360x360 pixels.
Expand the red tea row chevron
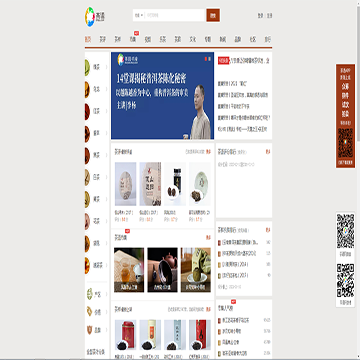[x=106, y=111]
